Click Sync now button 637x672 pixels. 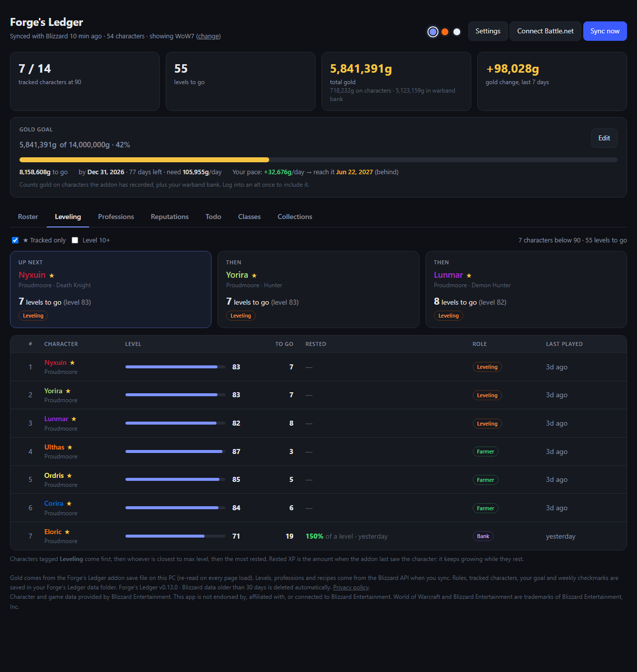click(605, 31)
